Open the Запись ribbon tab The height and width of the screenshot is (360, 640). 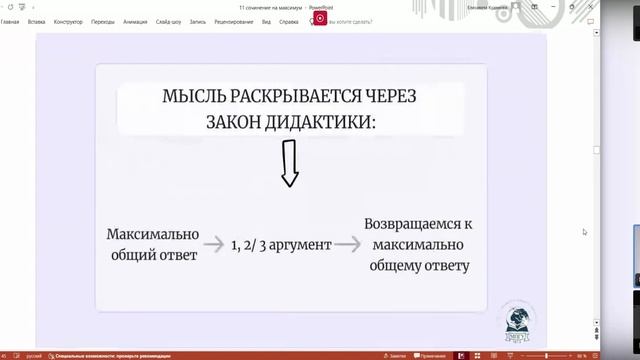pos(198,22)
